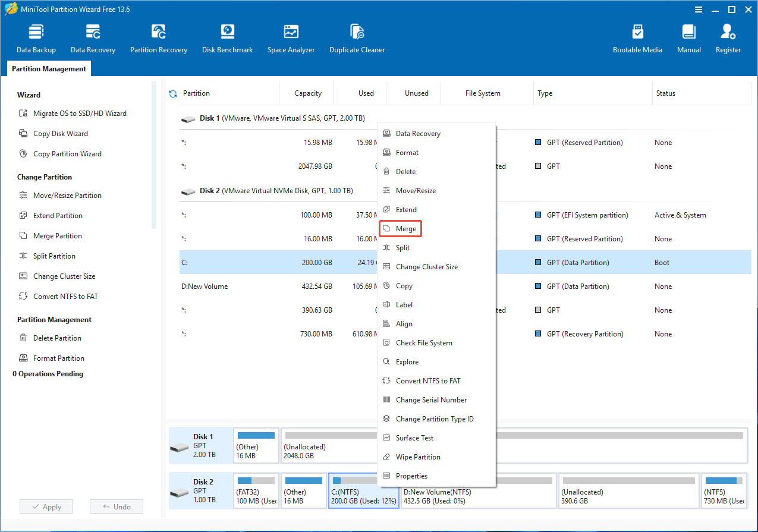Select Change Partition Type ID entry
The width and height of the screenshot is (758, 532).
click(436, 419)
